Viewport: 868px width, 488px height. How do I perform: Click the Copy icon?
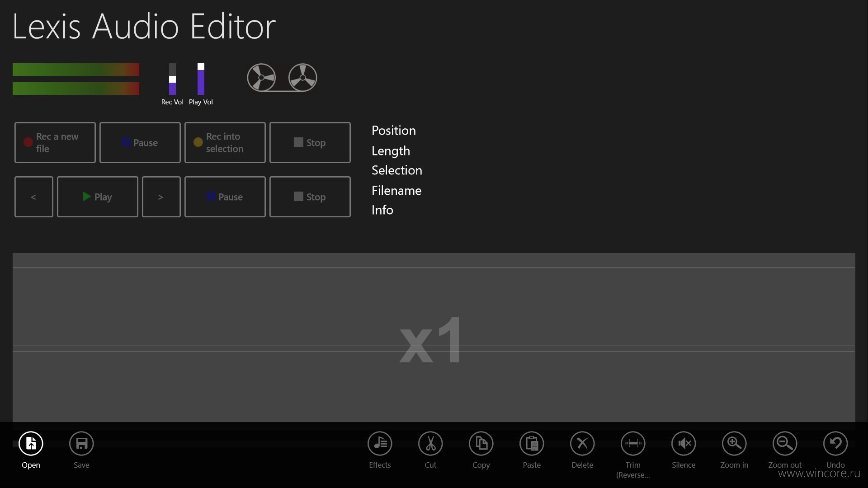coord(481,444)
